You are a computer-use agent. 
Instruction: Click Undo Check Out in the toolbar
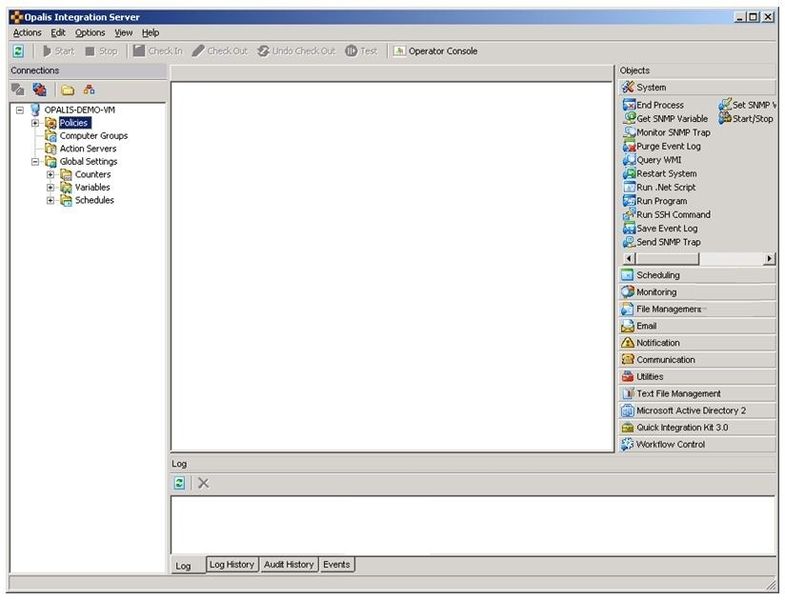click(296, 51)
